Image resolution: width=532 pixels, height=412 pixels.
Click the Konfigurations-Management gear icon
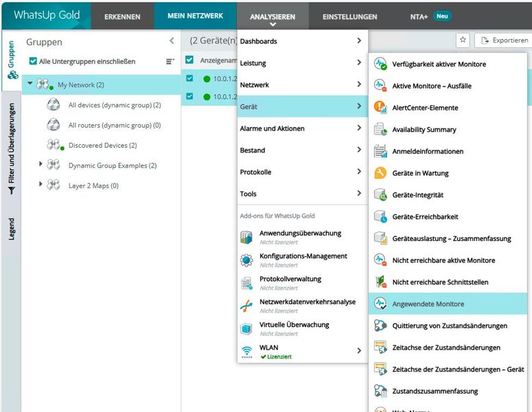coord(246,260)
